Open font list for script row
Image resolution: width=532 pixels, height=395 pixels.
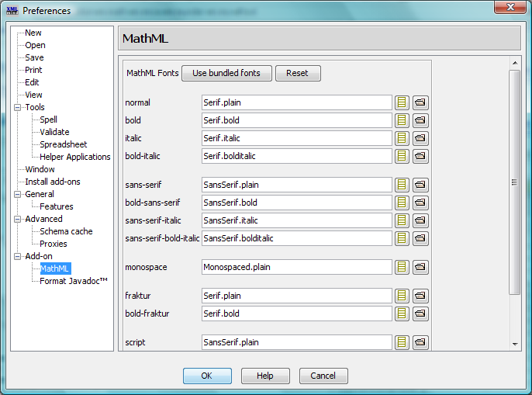402,342
